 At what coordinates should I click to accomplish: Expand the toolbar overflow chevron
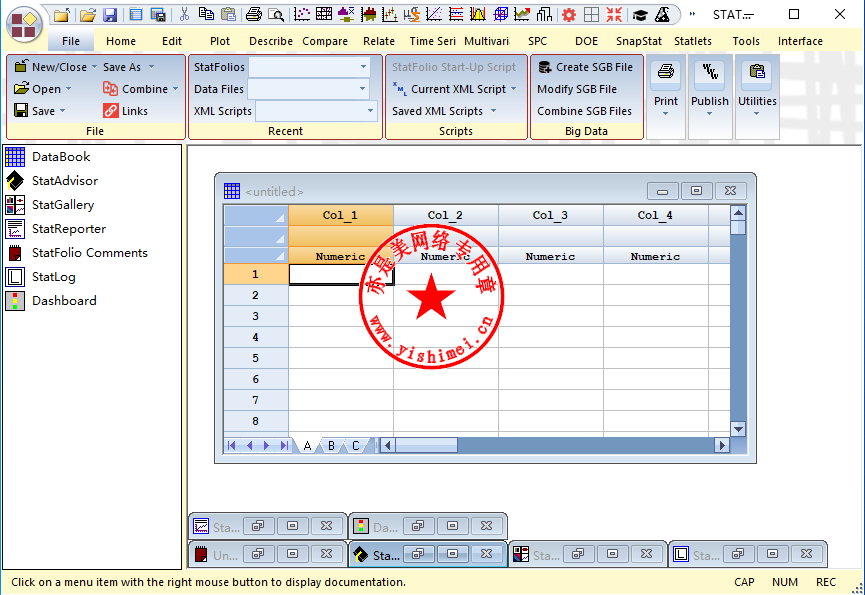[692, 14]
